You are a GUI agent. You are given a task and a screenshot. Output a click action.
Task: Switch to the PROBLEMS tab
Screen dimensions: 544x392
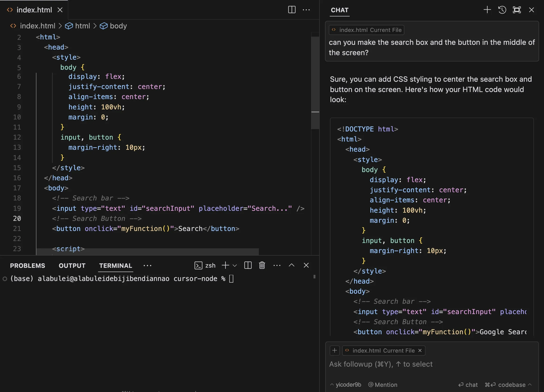(28, 265)
